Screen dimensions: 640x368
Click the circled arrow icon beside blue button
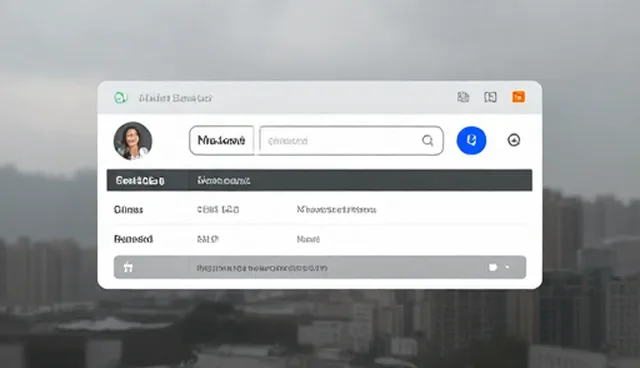tap(513, 140)
